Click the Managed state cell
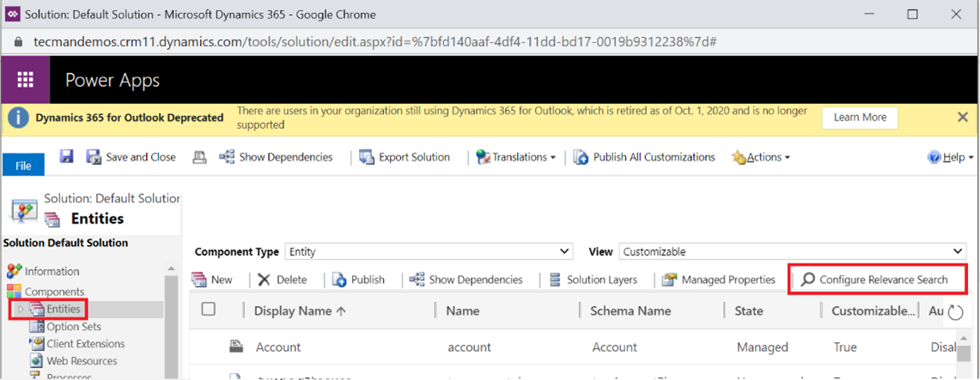 tap(762, 346)
